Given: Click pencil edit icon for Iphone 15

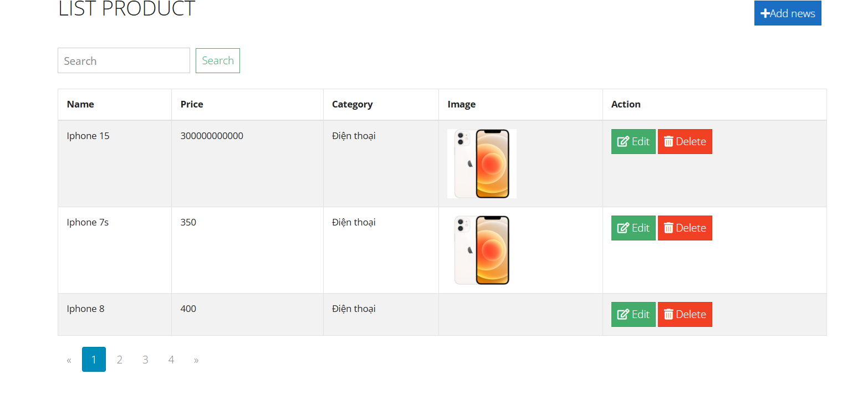Looking at the screenshot, I should coord(623,141).
